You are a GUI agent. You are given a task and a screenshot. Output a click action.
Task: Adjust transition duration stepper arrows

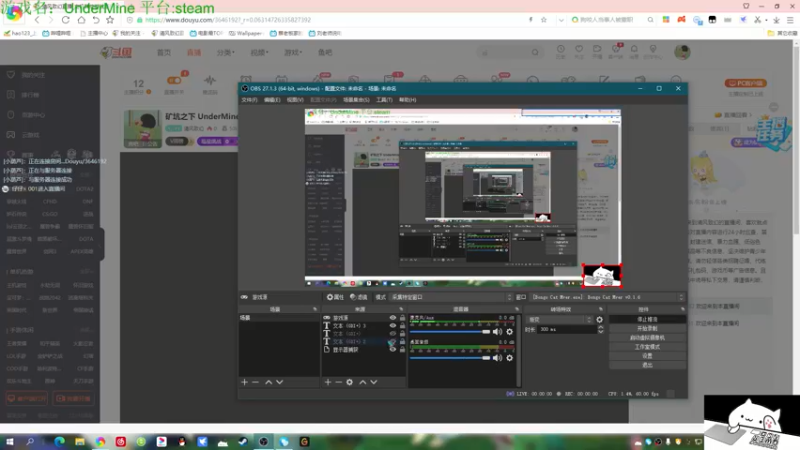coord(601,330)
